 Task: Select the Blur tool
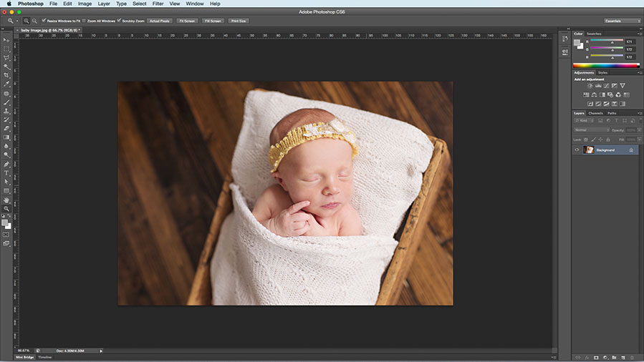pos(6,147)
